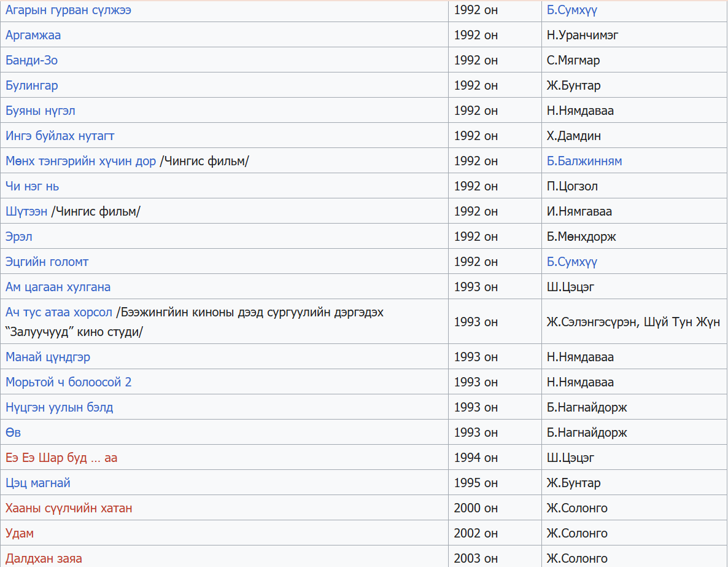
Task: Open the Цэц магнай film link
Action: pos(37,483)
